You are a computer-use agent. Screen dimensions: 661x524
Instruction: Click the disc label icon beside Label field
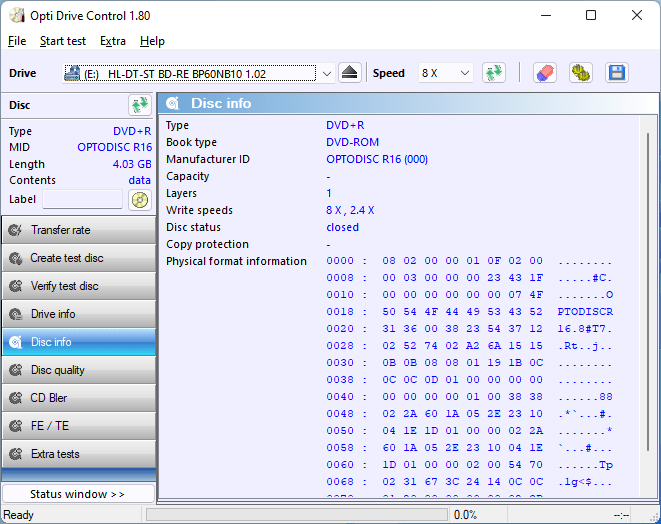point(140,199)
